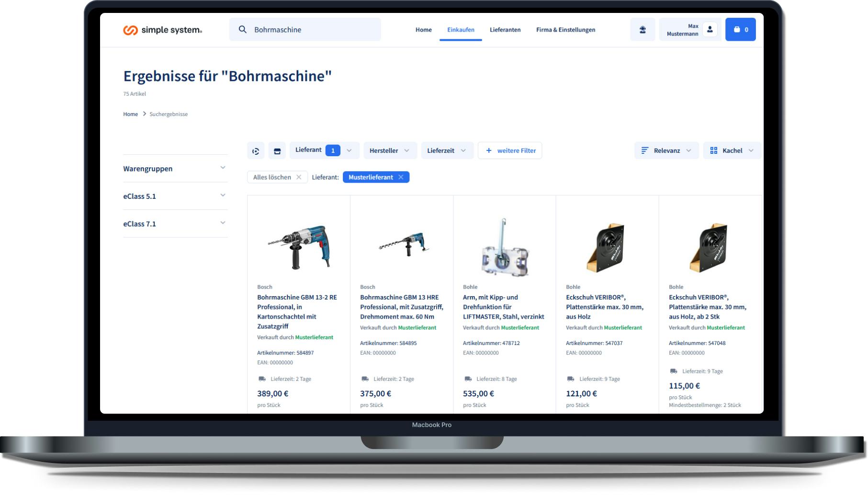The width and height of the screenshot is (868, 495).
Task: Open the Max Mustermann profile icon
Action: pyautogui.click(x=709, y=29)
